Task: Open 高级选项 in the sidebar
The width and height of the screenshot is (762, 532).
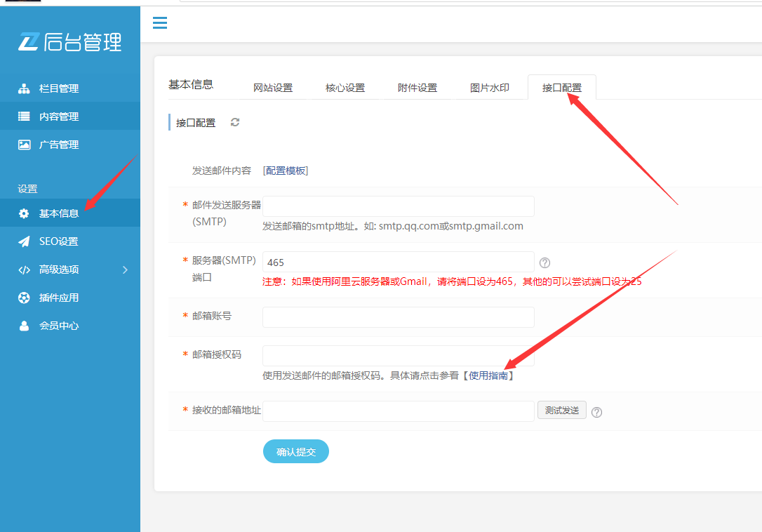Action: (x=70, y=270)
